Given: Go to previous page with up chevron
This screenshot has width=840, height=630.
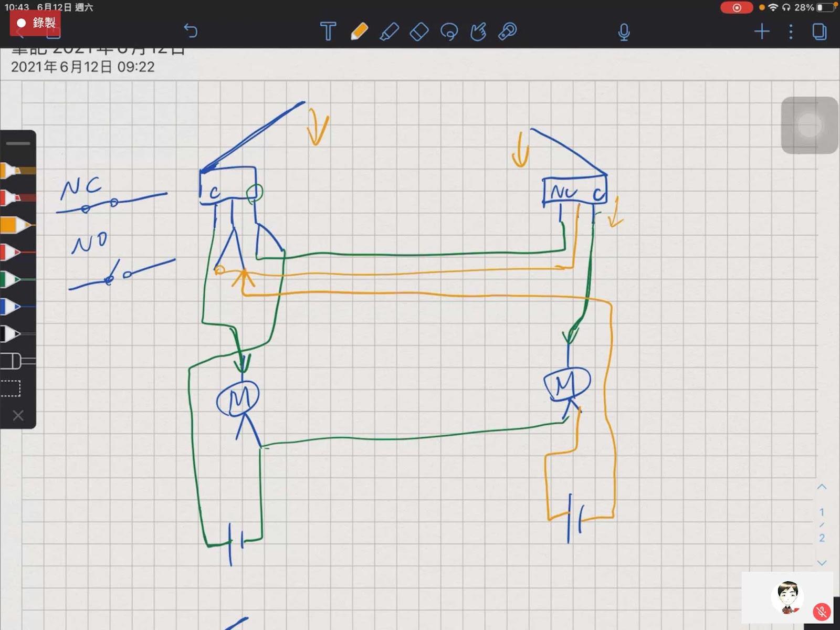Looking at the screenshot, I should pos(822,487).
